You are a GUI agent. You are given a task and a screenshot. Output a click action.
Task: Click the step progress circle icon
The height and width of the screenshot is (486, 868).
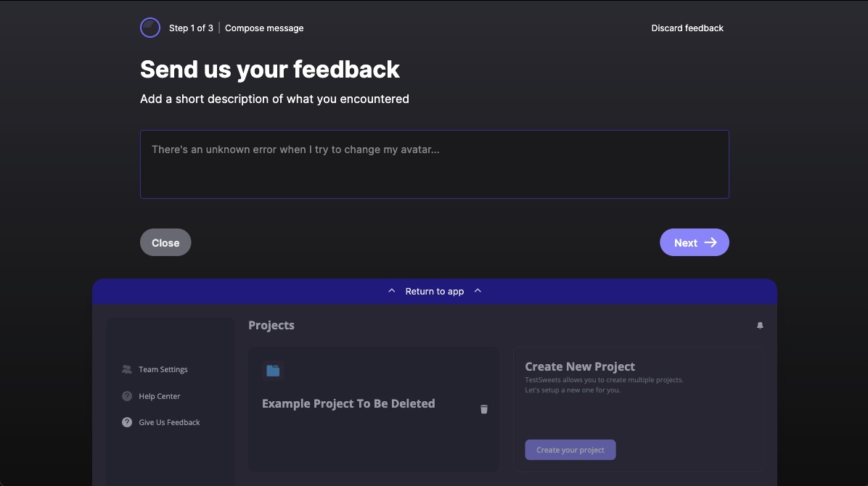(x=150, y=28)
